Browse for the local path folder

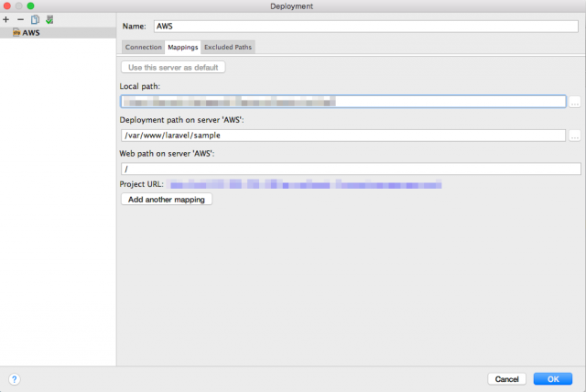pyautogui.click(x=575, y=102)
